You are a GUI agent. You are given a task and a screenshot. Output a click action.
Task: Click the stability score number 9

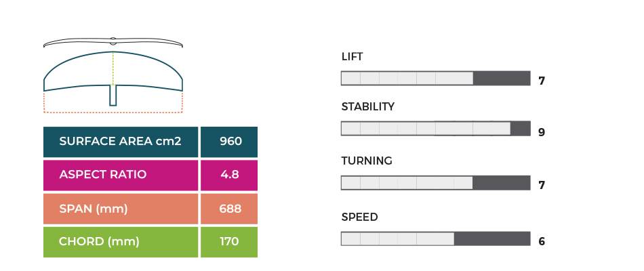coord(542,132)
